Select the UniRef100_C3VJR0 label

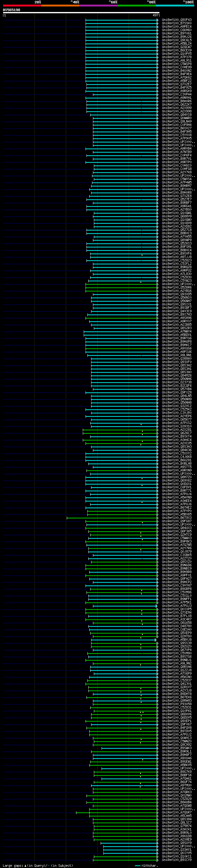coord(177,413)
